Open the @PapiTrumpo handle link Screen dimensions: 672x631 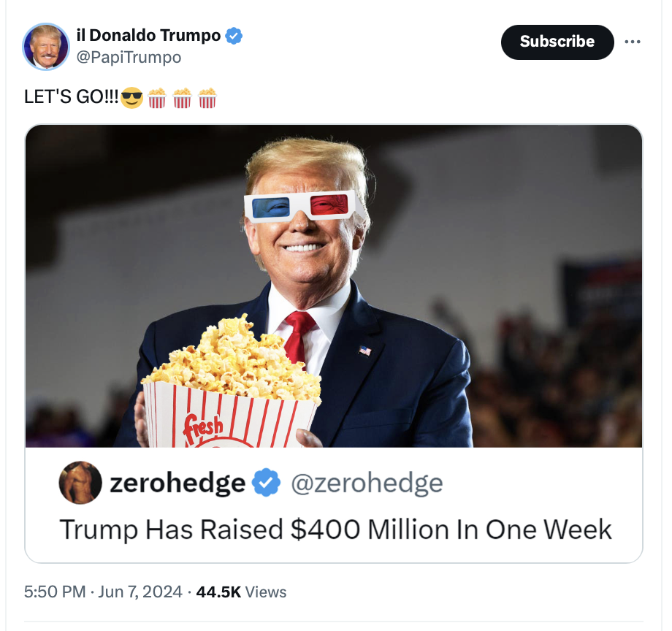(129, 58)
